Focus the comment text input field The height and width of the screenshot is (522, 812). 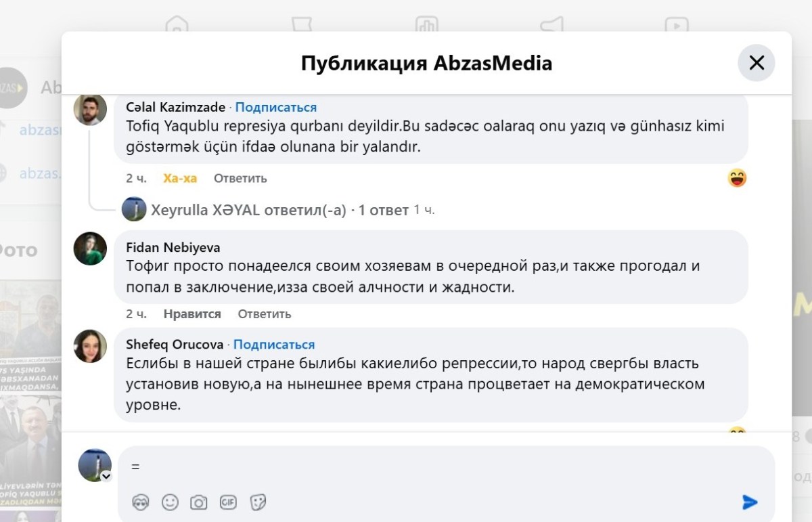coord(433,466)
